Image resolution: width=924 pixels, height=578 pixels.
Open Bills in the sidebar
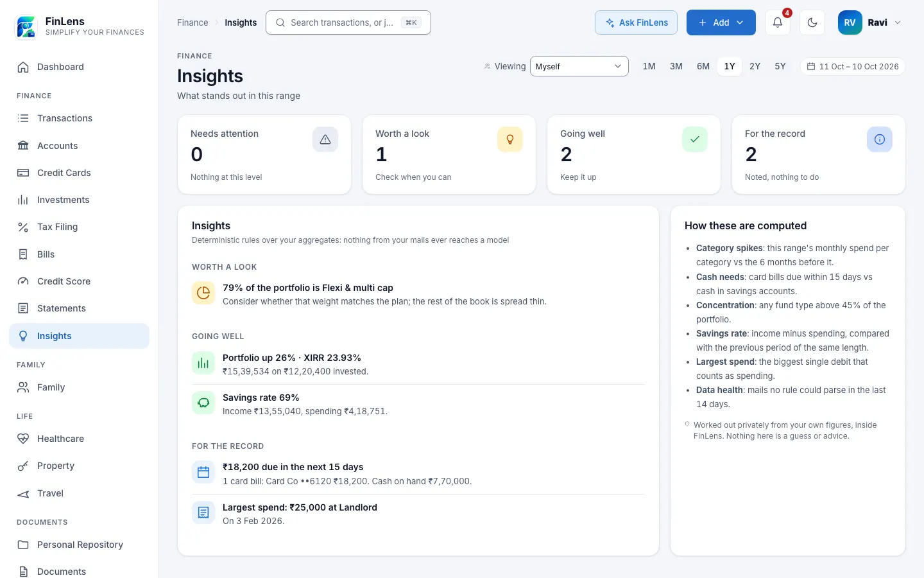tap(80, 254)
